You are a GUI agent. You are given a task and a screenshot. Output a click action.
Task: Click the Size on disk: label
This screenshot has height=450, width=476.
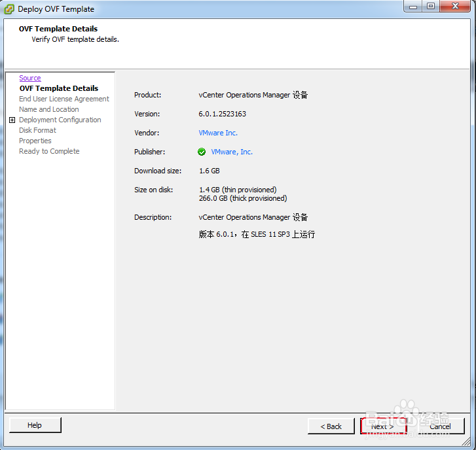[x=154, y=190]
